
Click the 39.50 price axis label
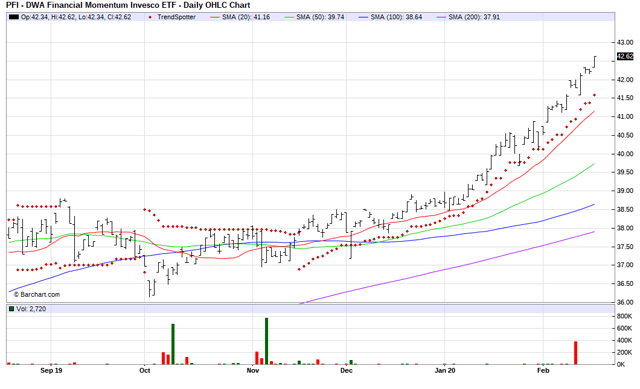(x=625, y=172)
